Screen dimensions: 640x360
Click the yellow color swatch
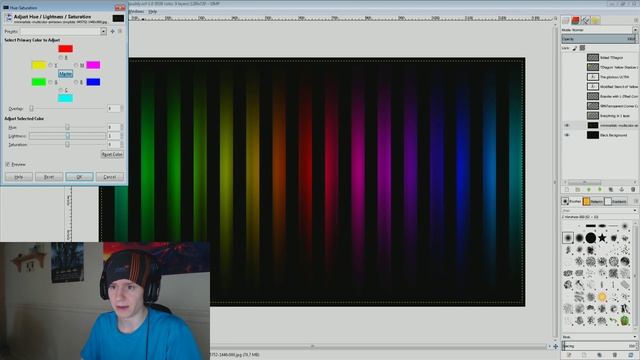[39, 65]
